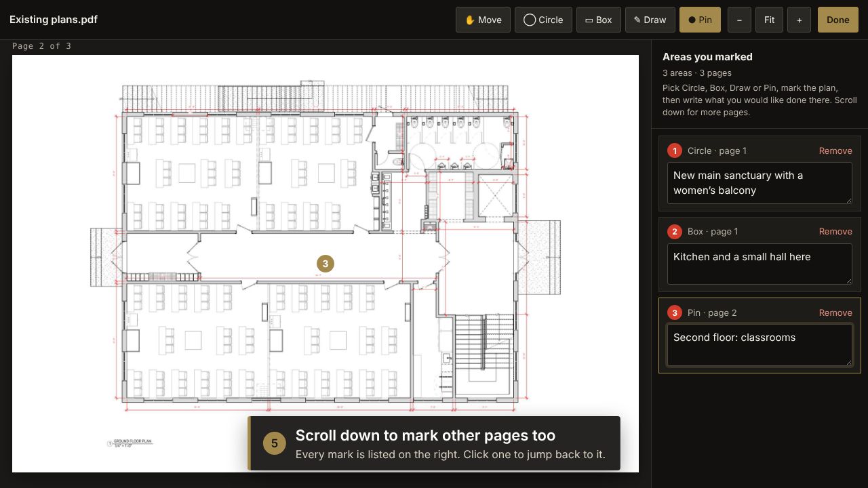
Task: Click the 'Box · page 1' label
Action: (713, 232)
